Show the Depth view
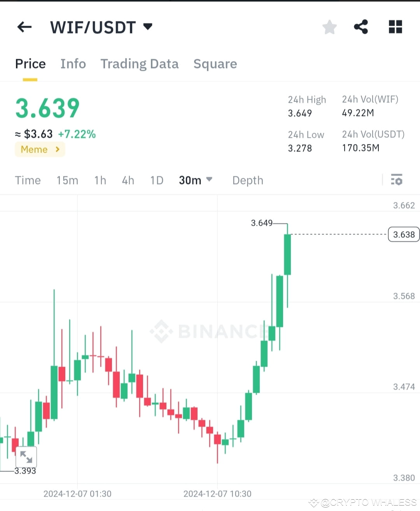This screenshot has height=511, width=420. (x=248, y=180)
